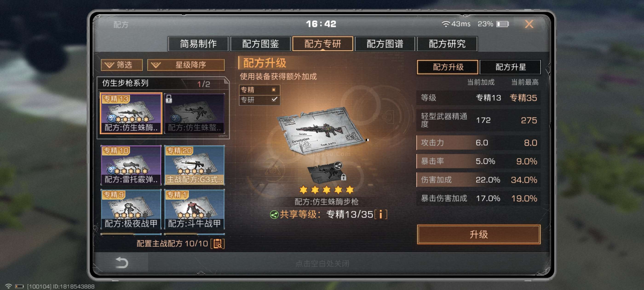
Task: Open the main battle recipe config icon
Action: click(x=218, y=244)
